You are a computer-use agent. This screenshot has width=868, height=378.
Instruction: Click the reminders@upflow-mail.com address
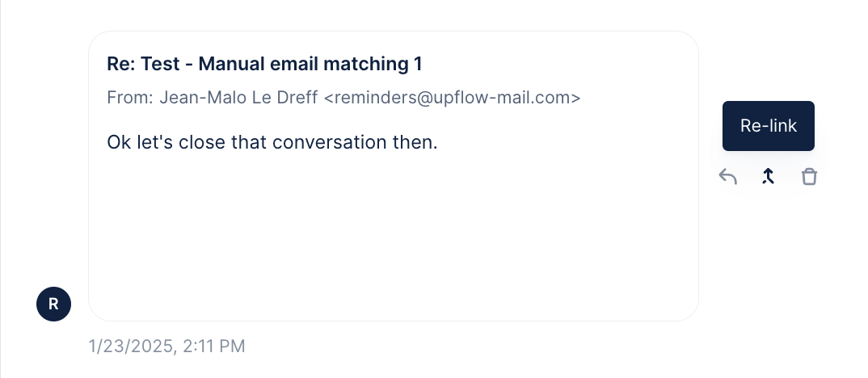coord(452,98)
